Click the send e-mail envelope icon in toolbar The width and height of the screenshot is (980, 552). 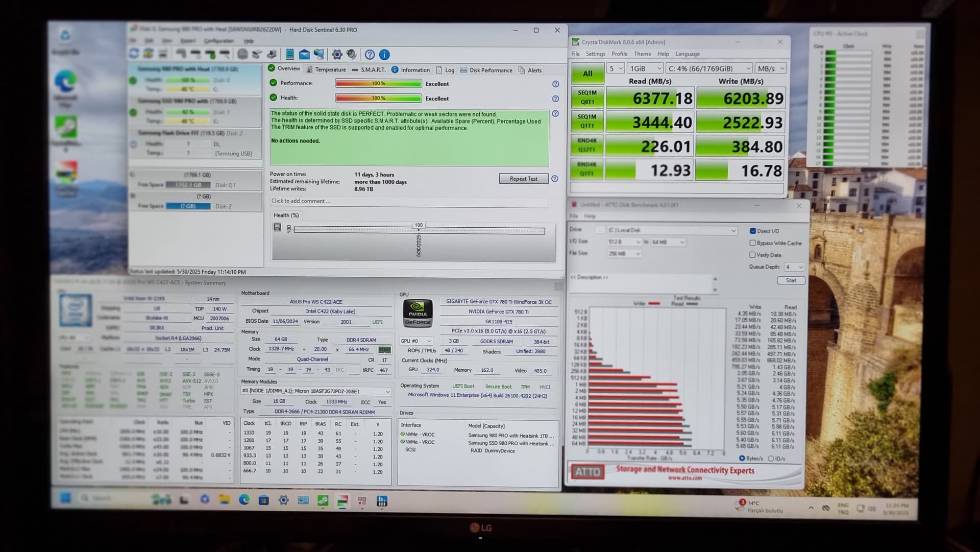pos(304,54)
